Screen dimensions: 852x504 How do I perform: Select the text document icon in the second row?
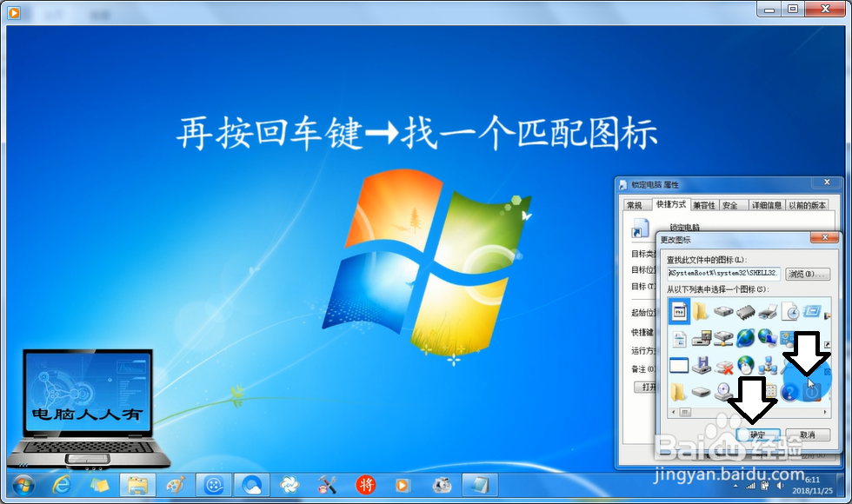[x=679, y=339]
